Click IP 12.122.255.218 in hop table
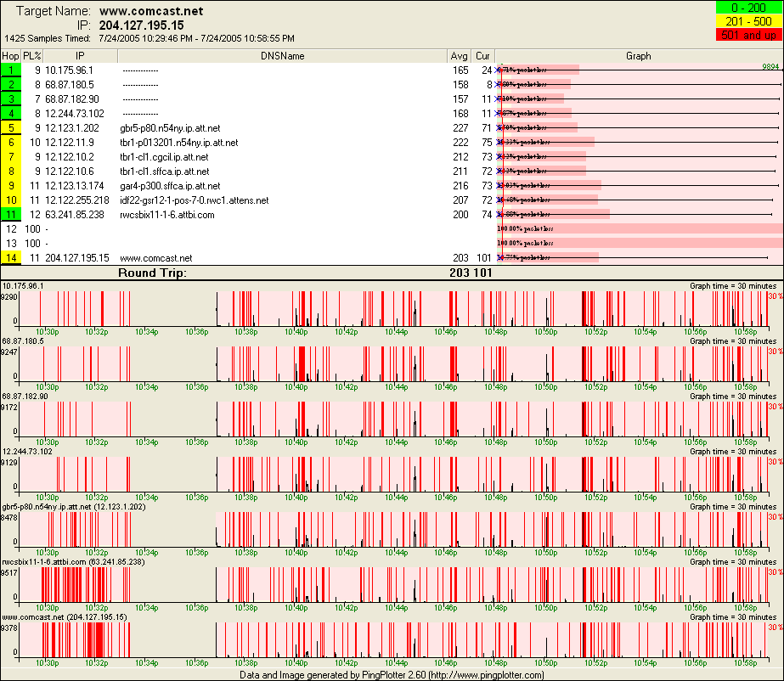784x681 pixels. (x=77, y=200)
